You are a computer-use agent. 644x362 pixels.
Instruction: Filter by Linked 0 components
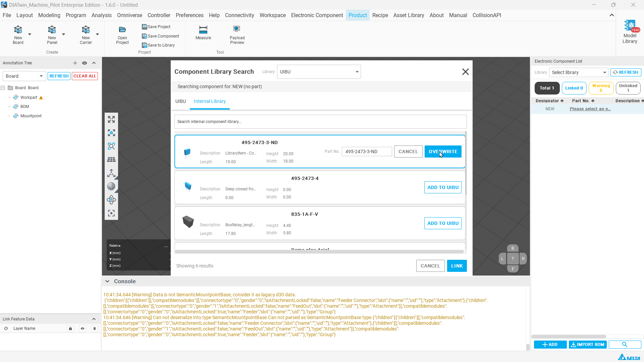pos(574,88)
